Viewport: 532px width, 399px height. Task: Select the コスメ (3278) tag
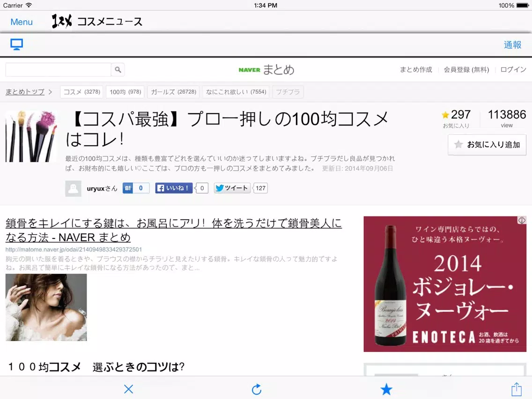(x=82, y=92)
